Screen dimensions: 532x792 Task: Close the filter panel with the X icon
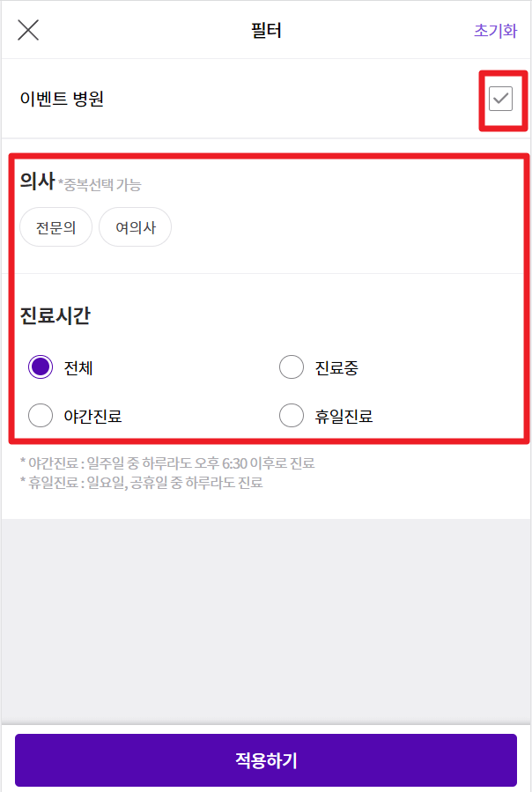point(27,29)
